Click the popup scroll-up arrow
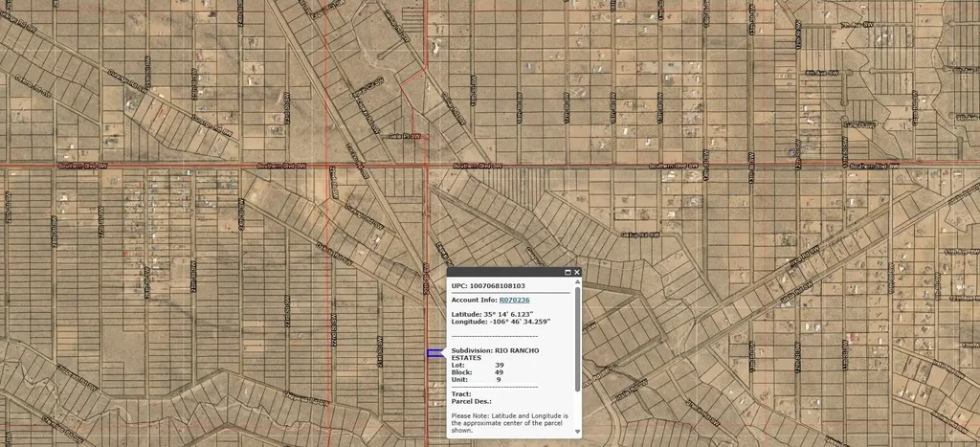 pos(577,282)
